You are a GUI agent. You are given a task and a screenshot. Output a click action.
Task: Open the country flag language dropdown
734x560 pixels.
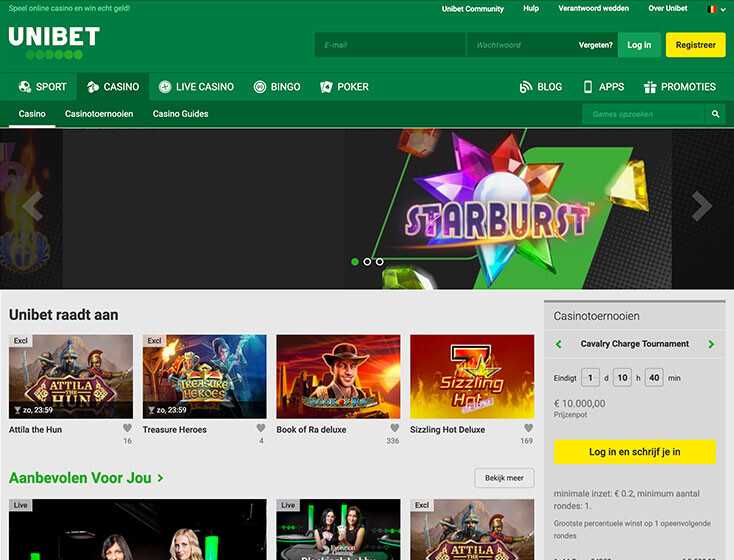(x=716, y=9)
